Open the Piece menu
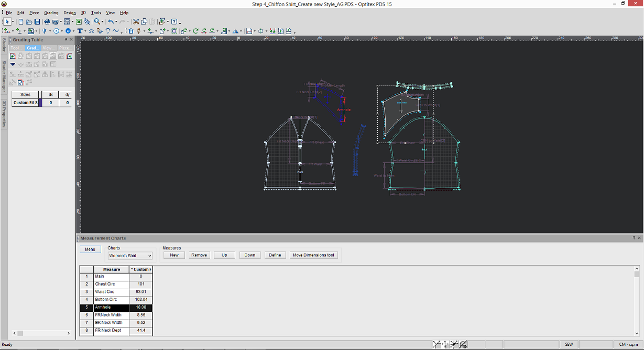 point(34,13)
